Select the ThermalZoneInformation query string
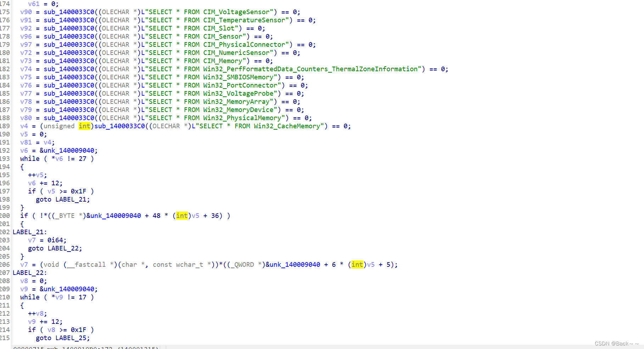Image resolution: width=644 pixels, height=349 pixels. point(283,69)
